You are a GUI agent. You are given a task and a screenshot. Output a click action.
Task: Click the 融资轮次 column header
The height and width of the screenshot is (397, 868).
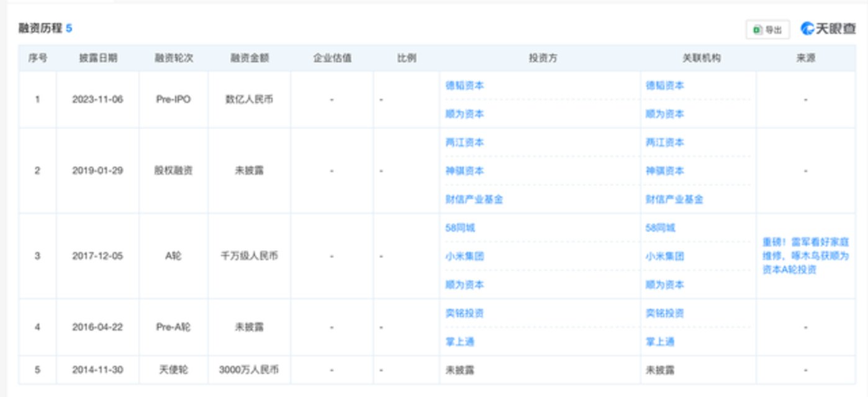pos(173,58)
